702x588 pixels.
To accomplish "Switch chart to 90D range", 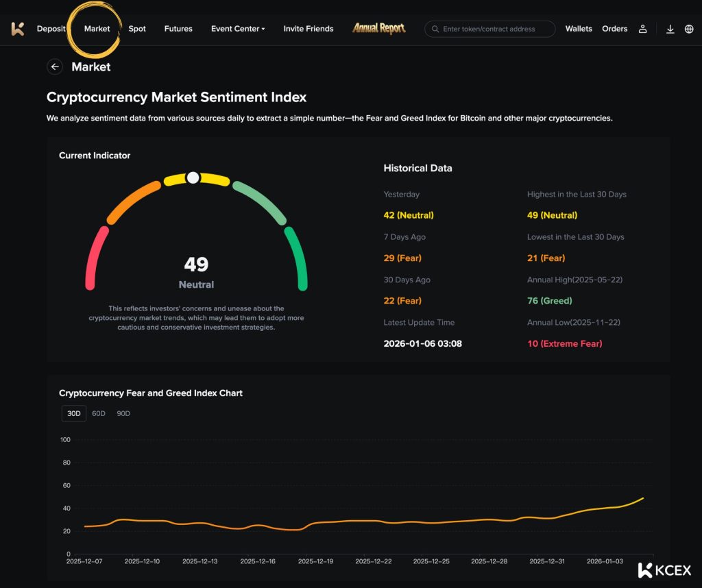I will coord(123,413).
